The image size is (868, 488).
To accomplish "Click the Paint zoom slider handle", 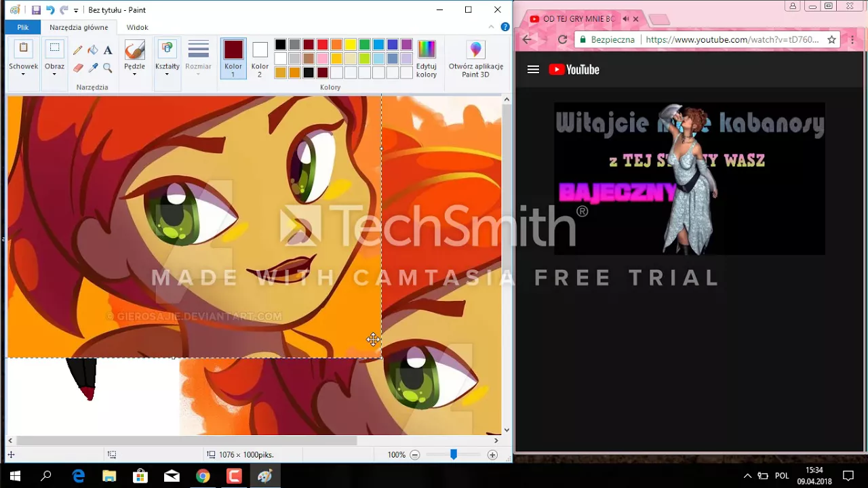I will pos(454,455).
